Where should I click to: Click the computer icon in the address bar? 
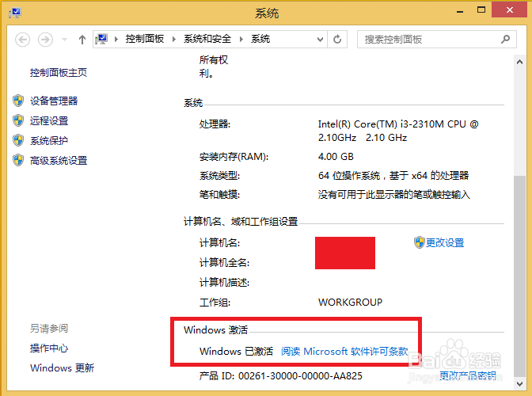click(101, 40)
